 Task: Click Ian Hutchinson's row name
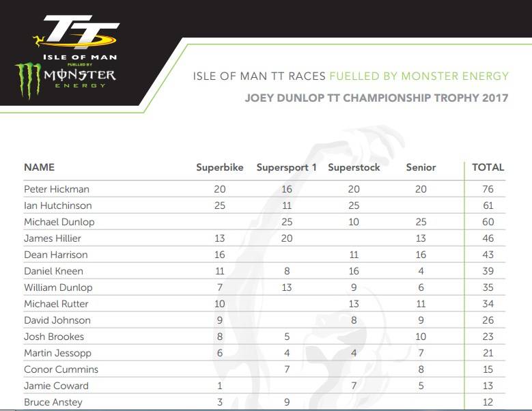tap(58, 205)
